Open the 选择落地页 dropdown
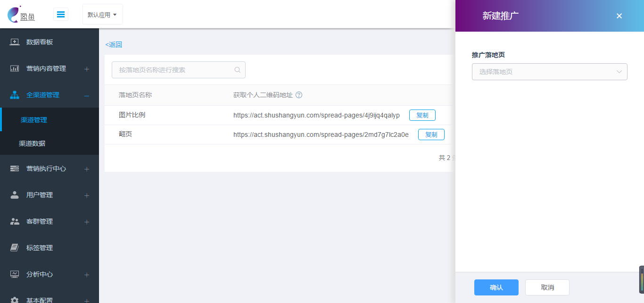This screenshot has width=644, height=303. click(550, 72)
